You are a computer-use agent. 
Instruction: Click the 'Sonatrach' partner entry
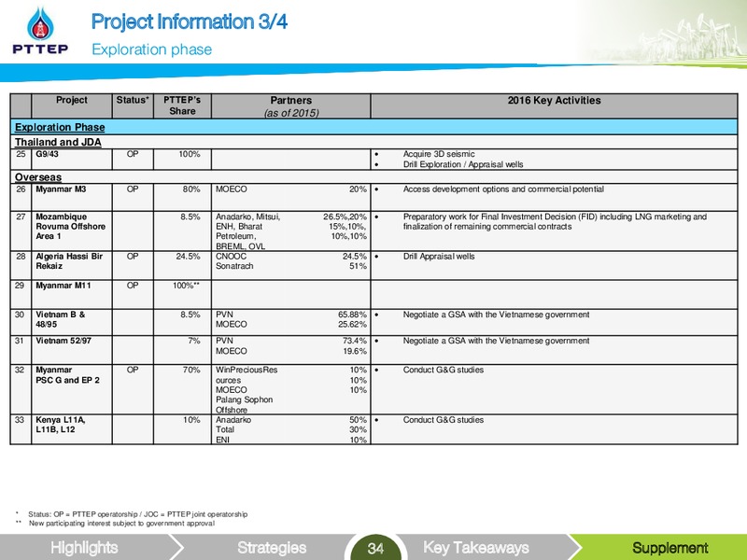tap(234, 266)
